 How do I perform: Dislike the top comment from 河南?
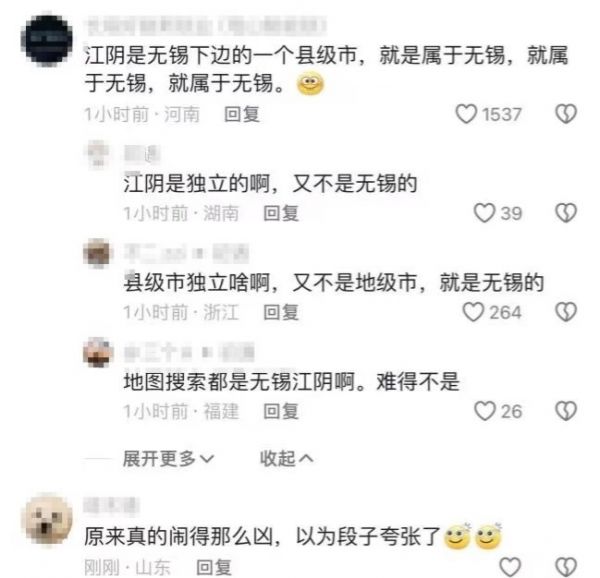click(566, 114)
